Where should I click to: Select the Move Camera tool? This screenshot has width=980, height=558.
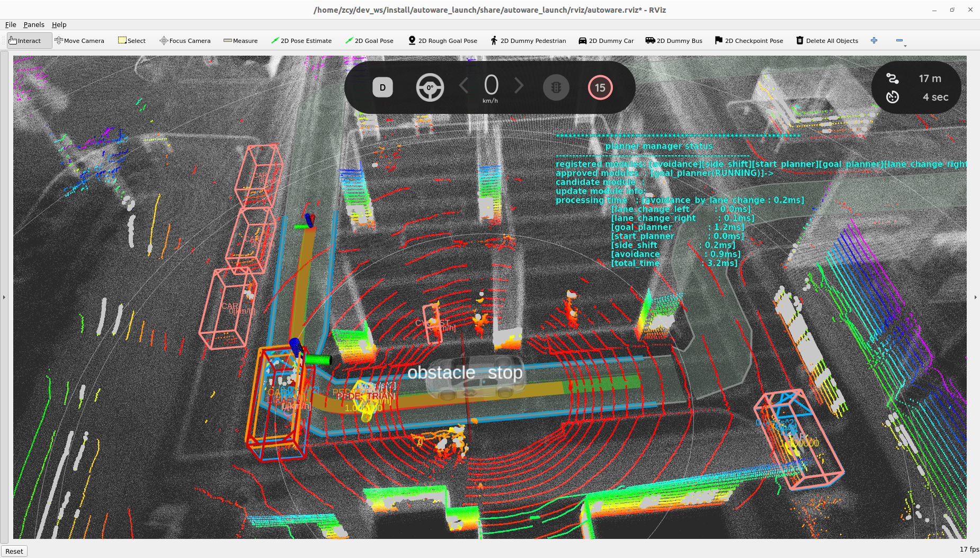pos(79,41)
